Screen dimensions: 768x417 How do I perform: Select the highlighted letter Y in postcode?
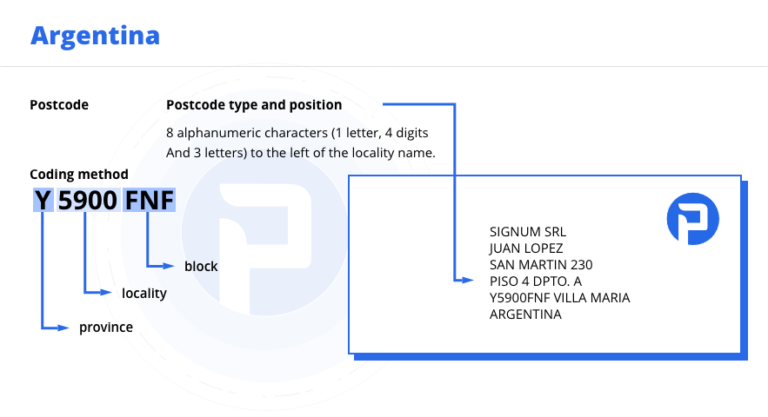42,200
